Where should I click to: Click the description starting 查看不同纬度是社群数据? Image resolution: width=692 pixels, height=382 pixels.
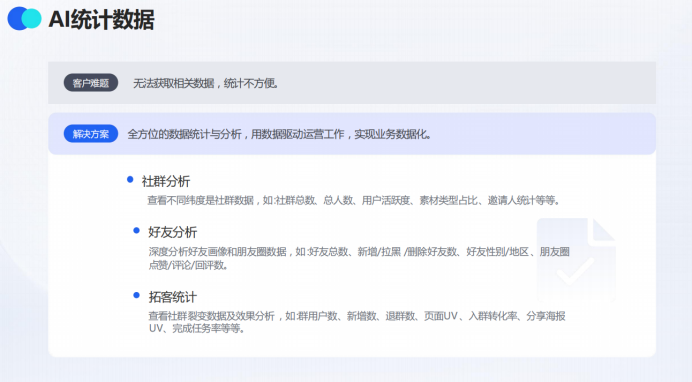point(354,200)
